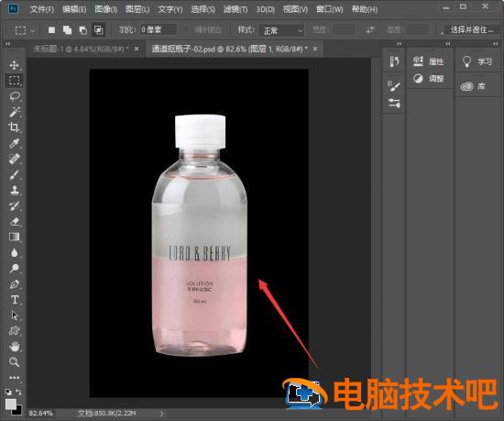Open the History panel icon
Screen dimensions: 504x421
[x=394, y=61]
